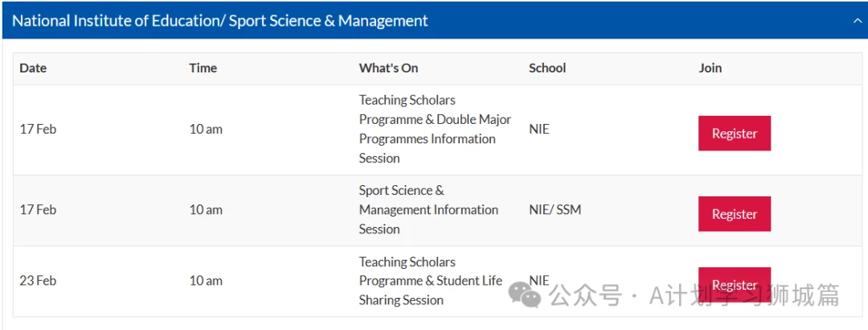This screenshot has width=868, height=330.
Task: Click the WeChat logo icon in the watermark
Action: point(525,294)
